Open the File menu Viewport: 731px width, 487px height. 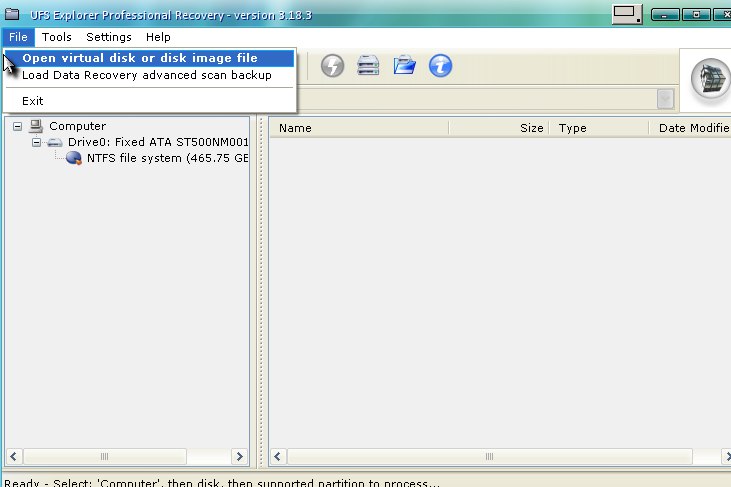(18, 37)
